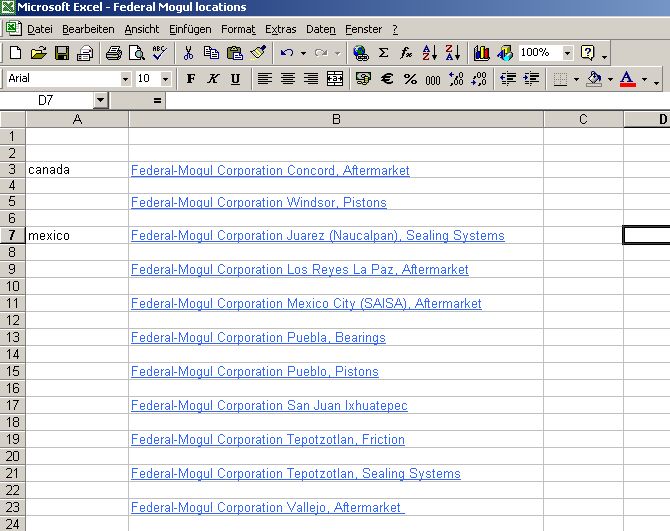Decrease cell indent
The width and height of the screenshot is (670, 531).
508,79
